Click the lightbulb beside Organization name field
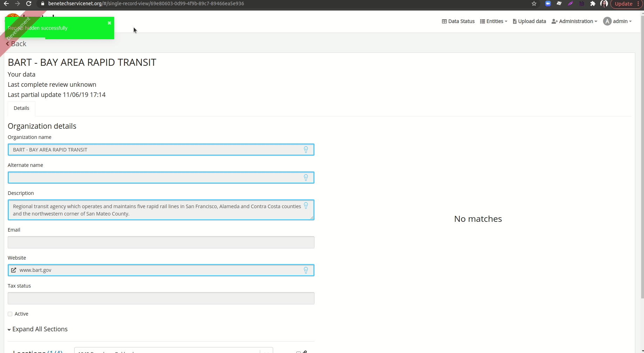Viewport: 644px width, 353px height. pos(306,149)
